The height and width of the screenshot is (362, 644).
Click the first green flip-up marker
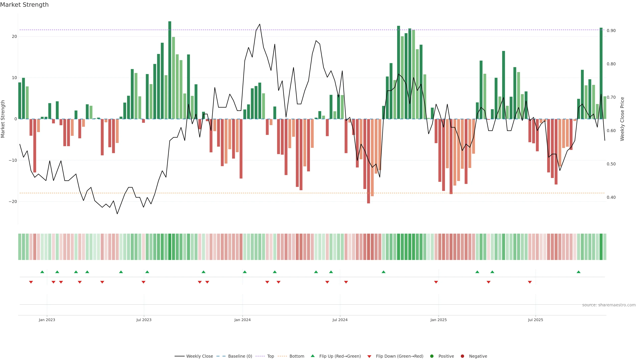coord(42,272)
